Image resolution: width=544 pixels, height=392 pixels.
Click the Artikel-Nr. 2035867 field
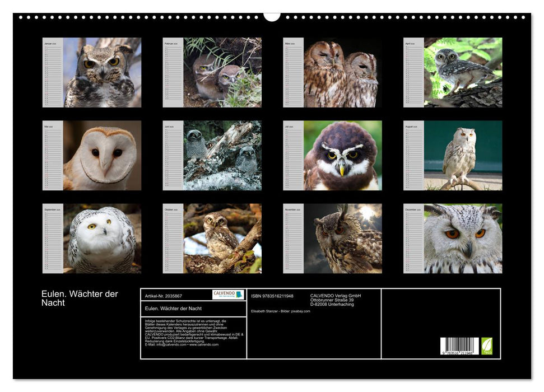pos(164,295)
